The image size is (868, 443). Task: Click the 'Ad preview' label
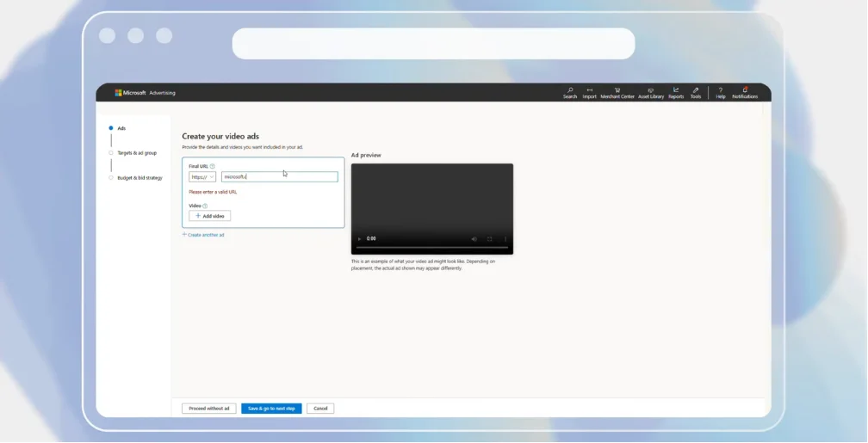click(366, 156)
